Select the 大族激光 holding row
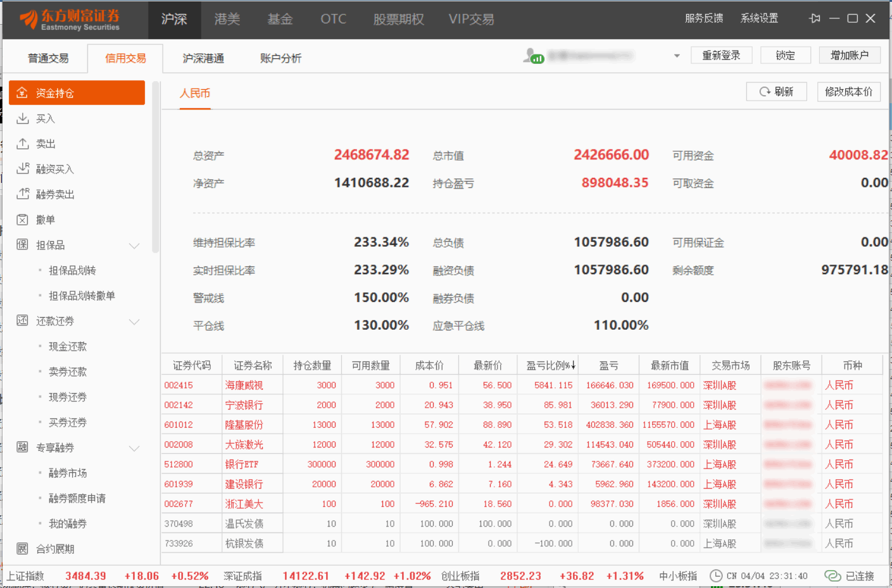The image size is (892, 588). pyautogui.click(x=522, y=444)
